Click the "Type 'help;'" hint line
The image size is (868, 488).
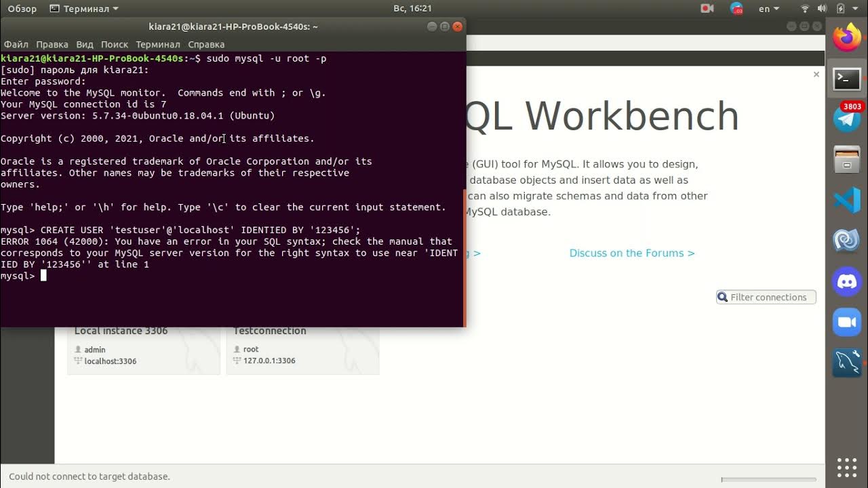coord(223,207)
